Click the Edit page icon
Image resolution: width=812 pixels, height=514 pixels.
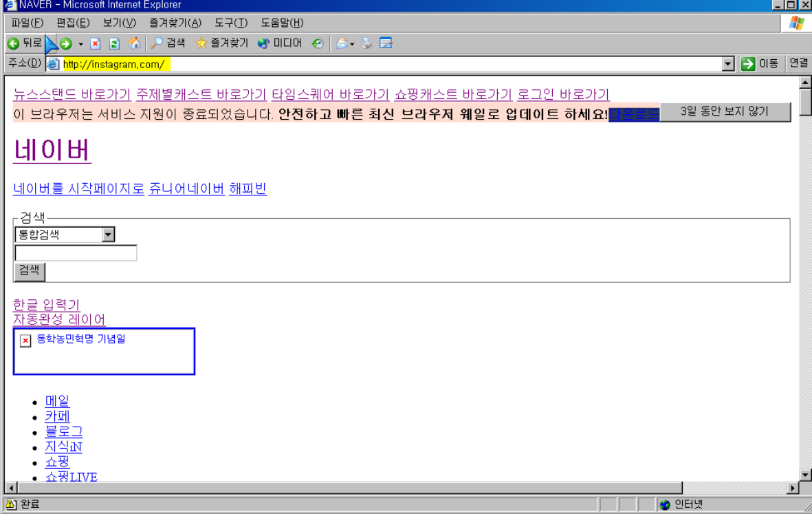pyautogui.click(x=386, y=43)
